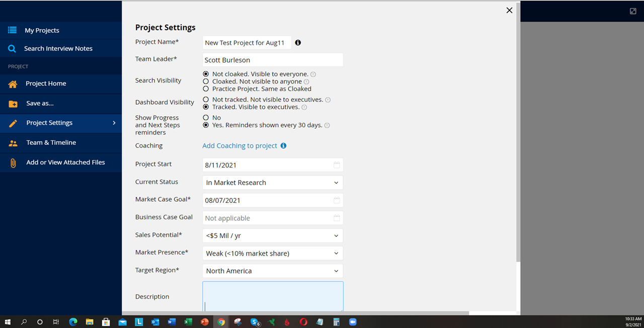Viewport: 644px width, 328px height.
Task: Select 'No' for progress reminders
Action: tap(206, 118)
